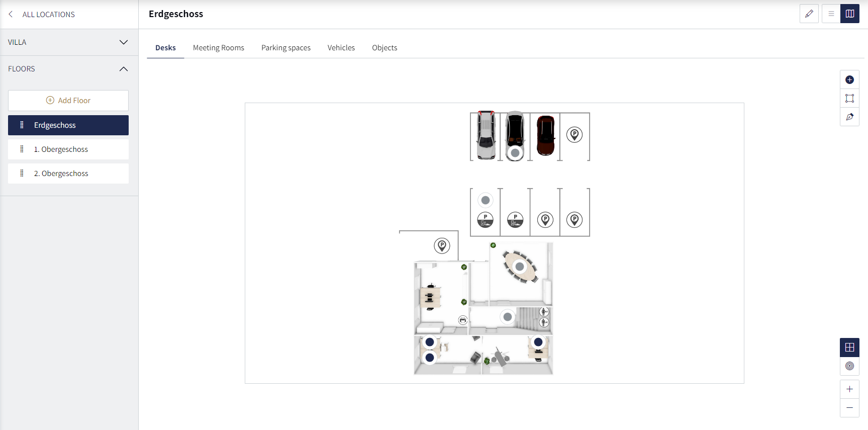
Task: Toggle the grid overlay button
Action: [x=849, y=347]
